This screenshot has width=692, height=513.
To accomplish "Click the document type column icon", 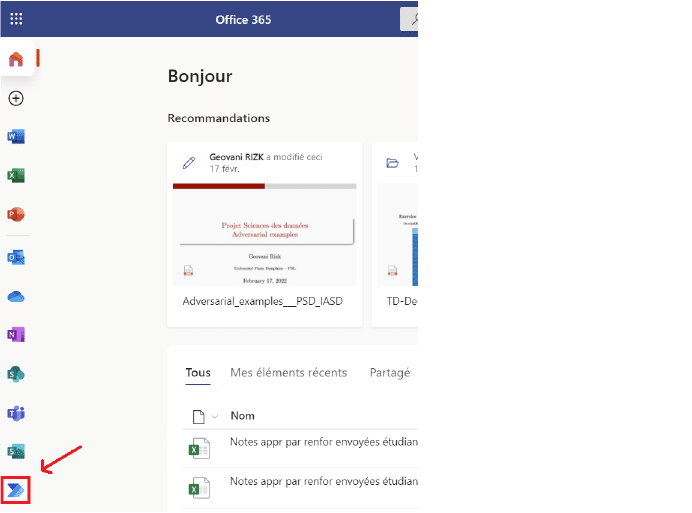I will pyautogui.click(x=199, y=416).
